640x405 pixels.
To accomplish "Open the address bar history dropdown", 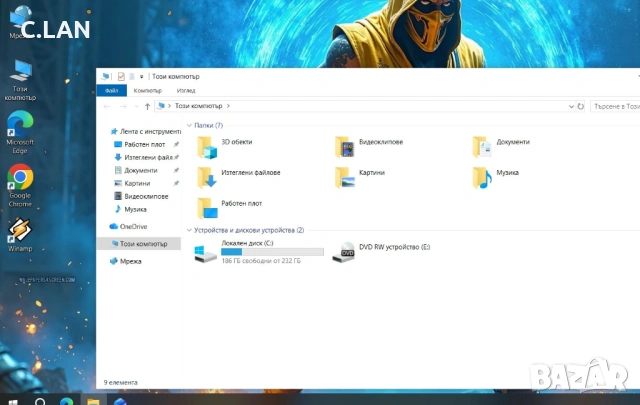I will pos(571,106).
